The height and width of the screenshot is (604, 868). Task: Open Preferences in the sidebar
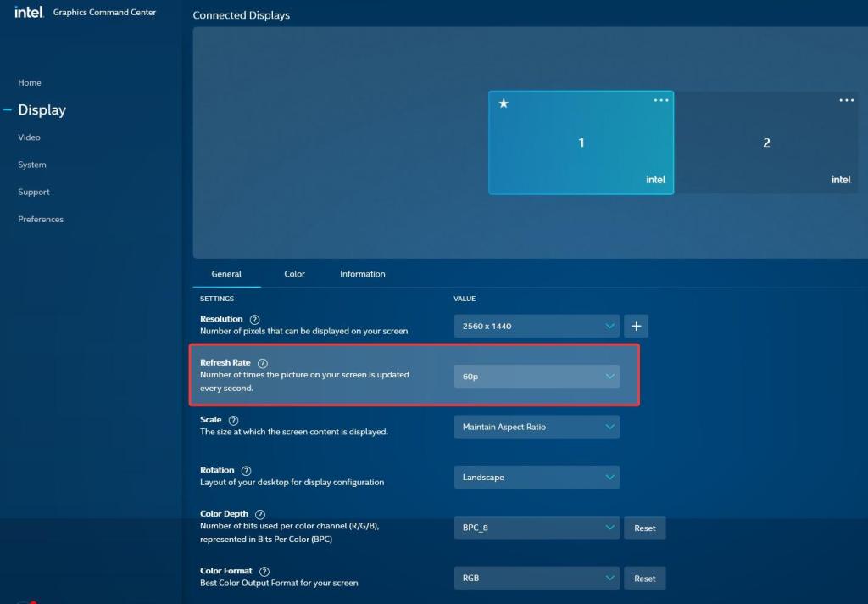41,220
